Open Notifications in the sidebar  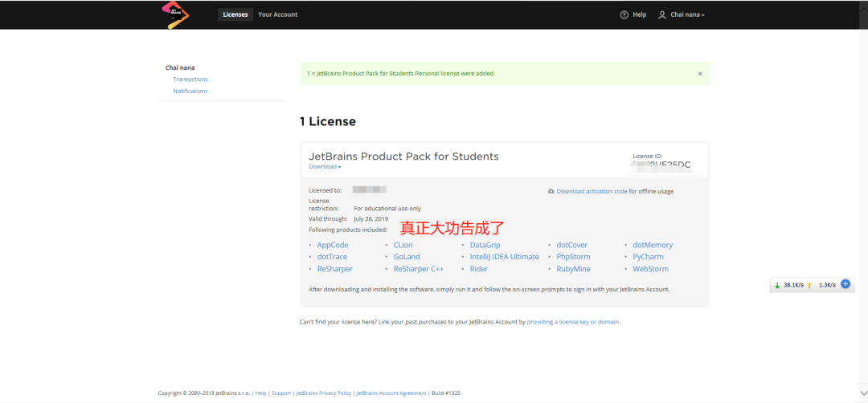[190, 92]
